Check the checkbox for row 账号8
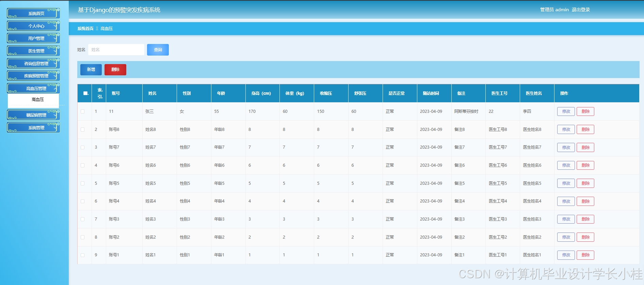The height and width of the screenshot is (285, 644). coord(83,130)
